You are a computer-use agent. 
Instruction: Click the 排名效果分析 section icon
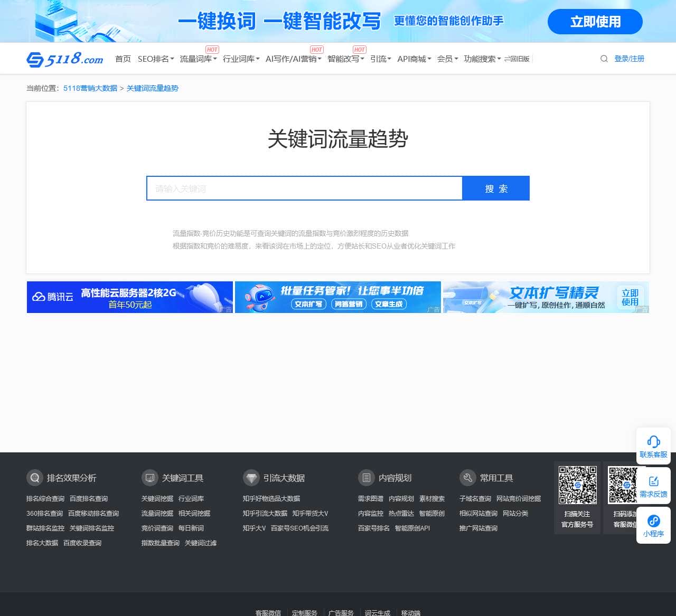[x=35, y=478]
